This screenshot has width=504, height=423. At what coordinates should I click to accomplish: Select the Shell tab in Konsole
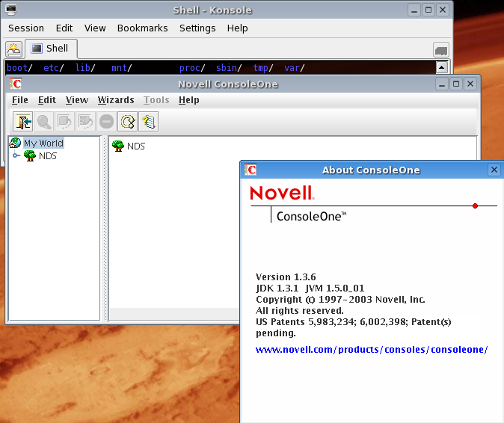[x=51, y=49]
